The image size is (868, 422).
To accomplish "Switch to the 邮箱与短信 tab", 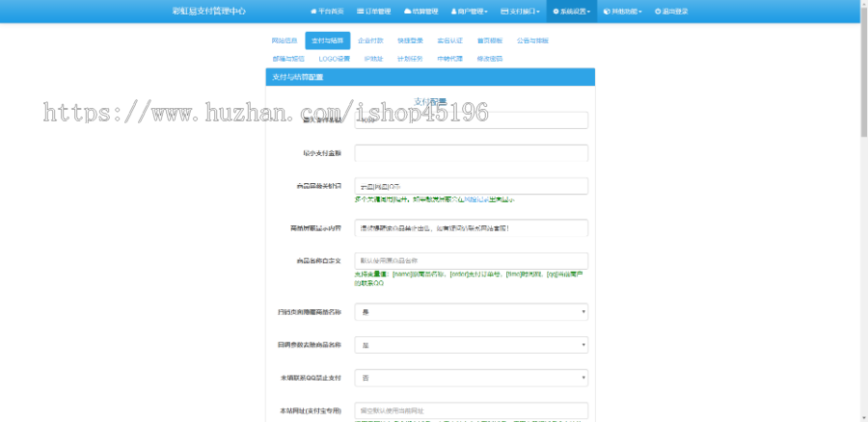I will [x=288, y=59].
